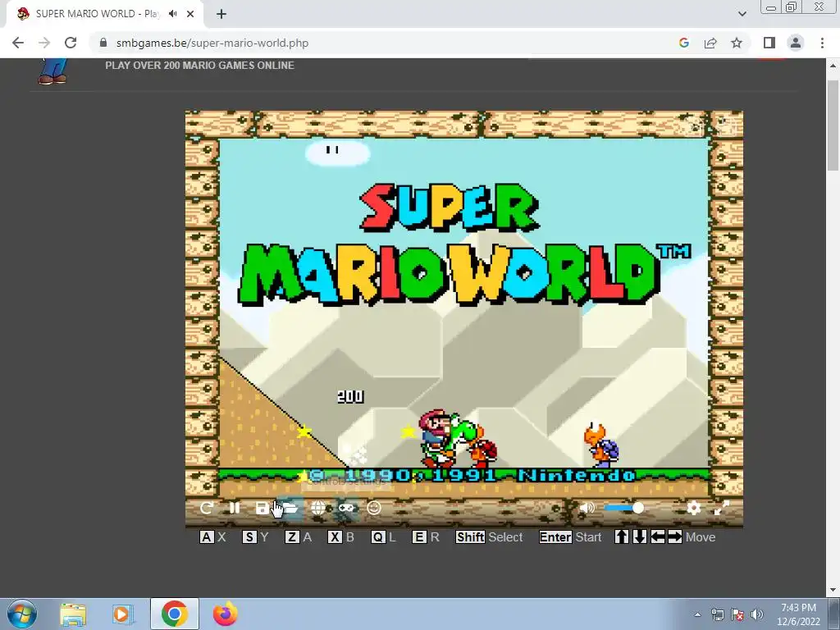Mute the tab via the tab audio icon
840x630 pixels.
(x=172, y=14)
